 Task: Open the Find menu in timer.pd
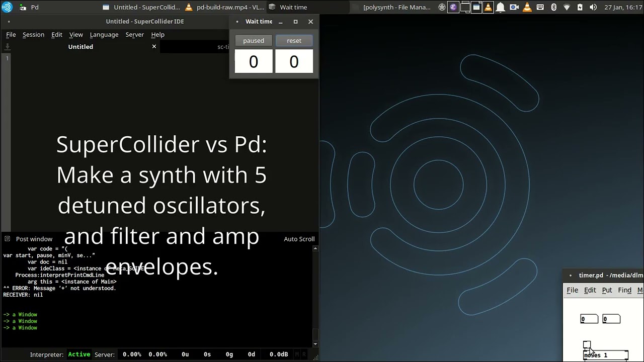(624, 290)
